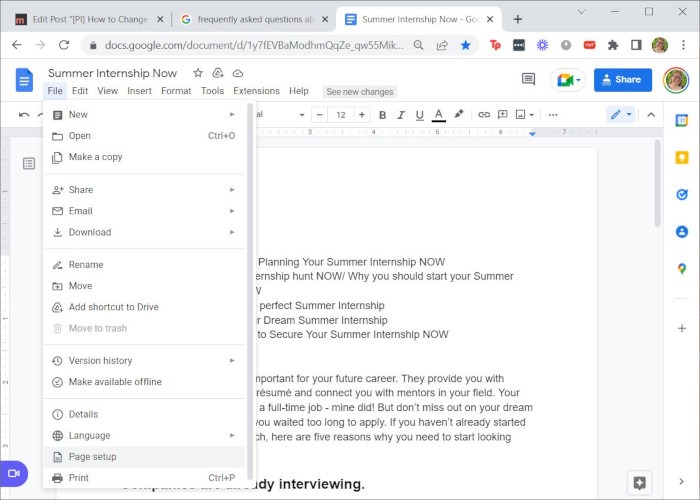Expand the Language submenu
Image resolution: width=700 pixels, height=500 pixels.
[144, 435]
